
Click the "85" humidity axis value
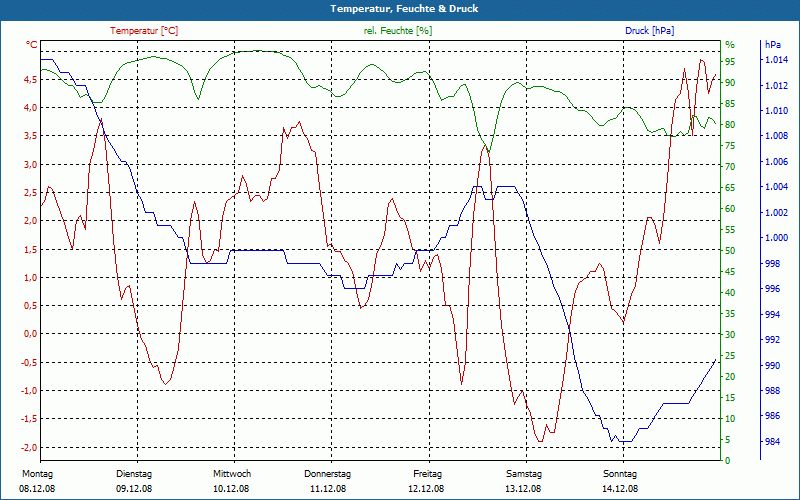click(730, 104)
